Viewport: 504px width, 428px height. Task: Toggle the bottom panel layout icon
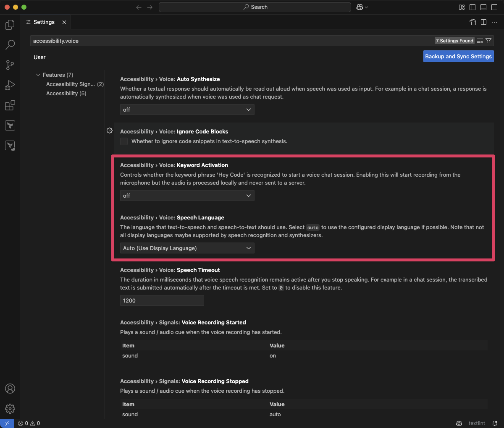pos(483,7)
